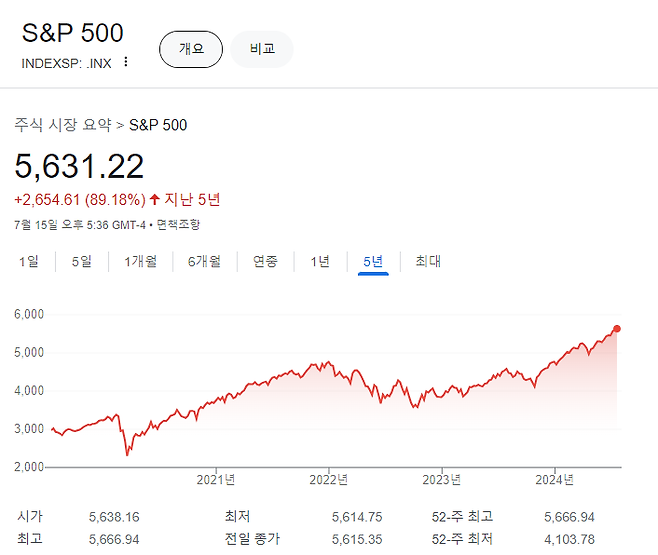
Task: Select the 개요 overview button
Action: point(191,49)
